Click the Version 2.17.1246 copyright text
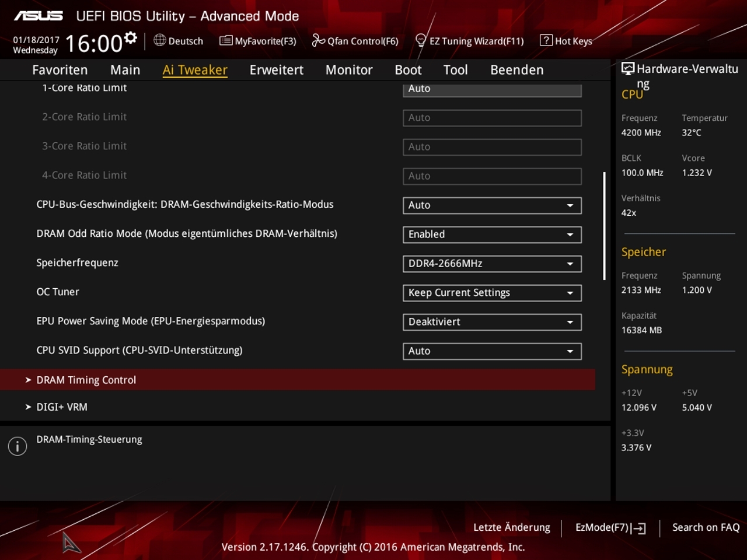 pos(373,547)
